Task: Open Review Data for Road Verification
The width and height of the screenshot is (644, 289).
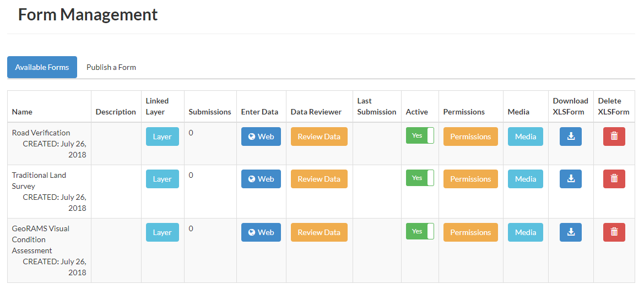Action: [x=319, y=137]
